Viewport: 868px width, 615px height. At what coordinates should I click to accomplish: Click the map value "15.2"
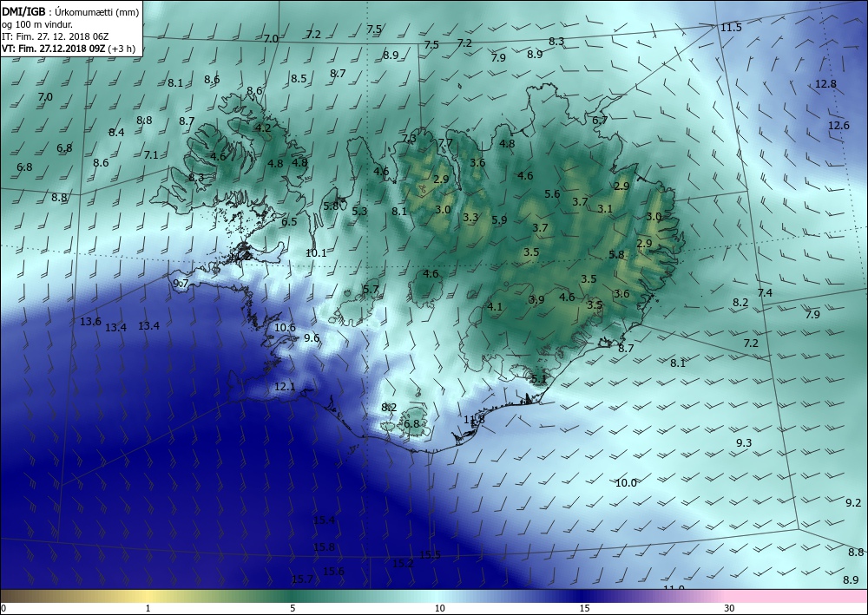(x=403, y=564)
